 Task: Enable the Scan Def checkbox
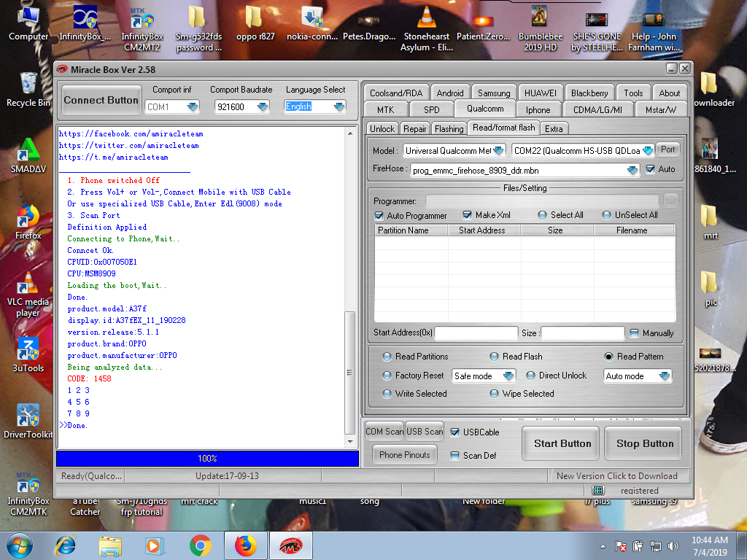coord(455,456)
